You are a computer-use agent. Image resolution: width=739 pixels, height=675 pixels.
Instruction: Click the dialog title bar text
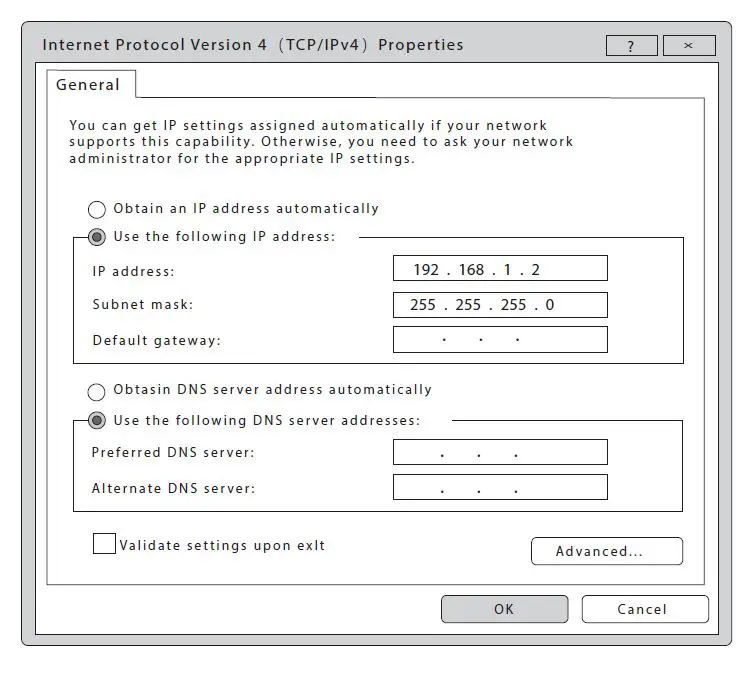(x=253, y=45)
